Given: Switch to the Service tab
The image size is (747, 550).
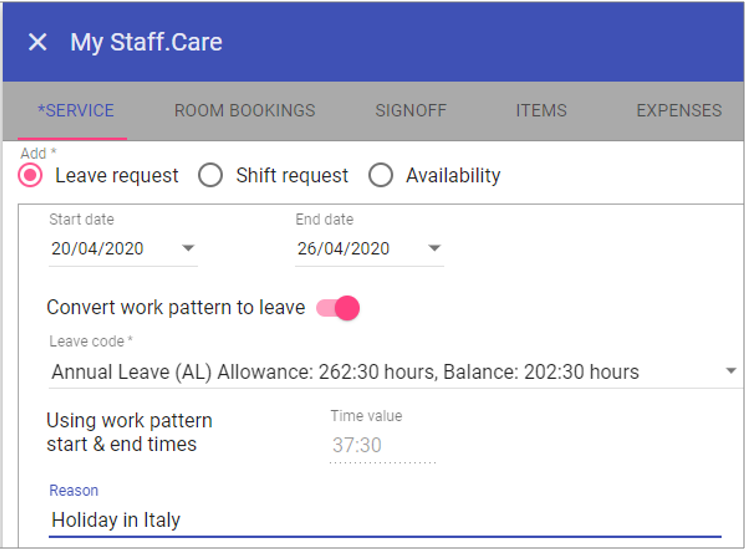Looking at the screenshot, I should (76, 111).
